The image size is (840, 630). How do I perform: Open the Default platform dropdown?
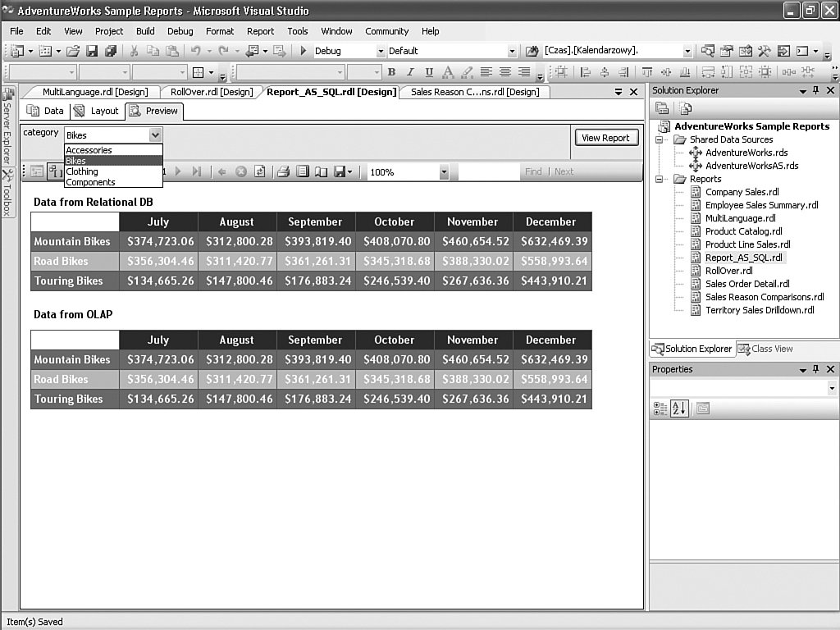pos(512,52)
